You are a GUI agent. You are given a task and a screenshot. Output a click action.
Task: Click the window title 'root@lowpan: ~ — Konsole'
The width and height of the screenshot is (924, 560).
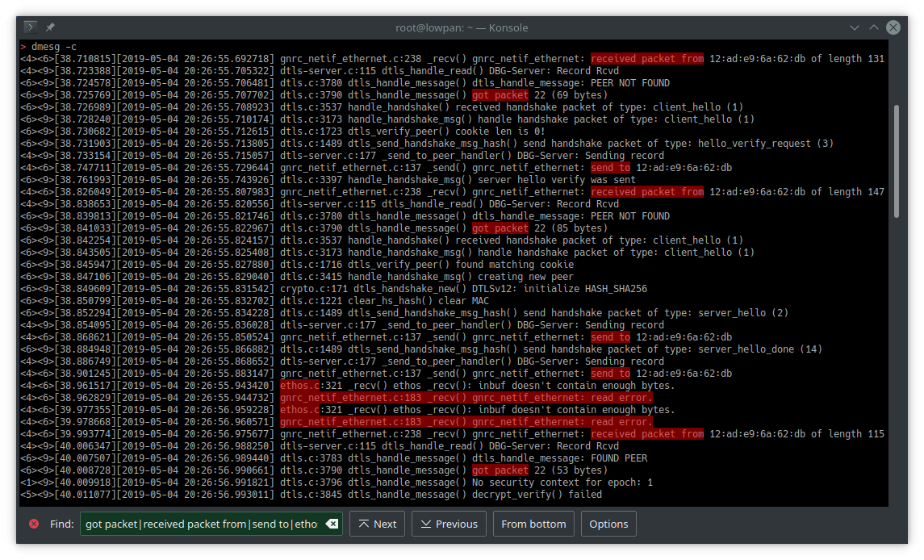pyautogui.click(x=462, y=27)
